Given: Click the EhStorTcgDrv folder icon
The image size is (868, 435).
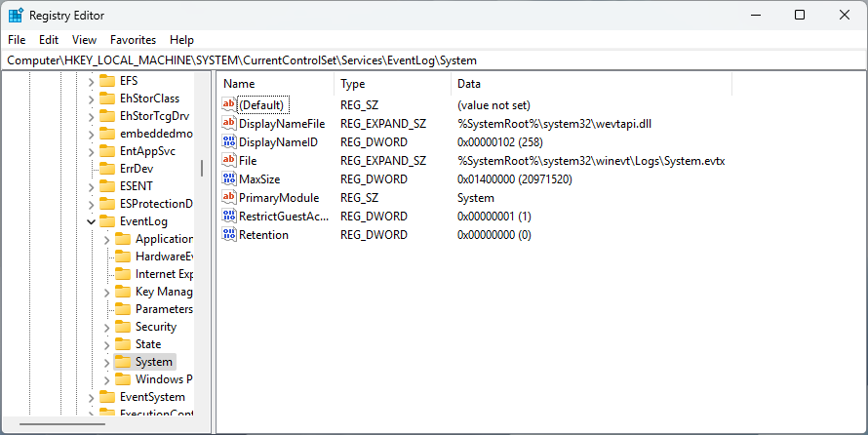Looking at the screenshot, I should [107, 116].
